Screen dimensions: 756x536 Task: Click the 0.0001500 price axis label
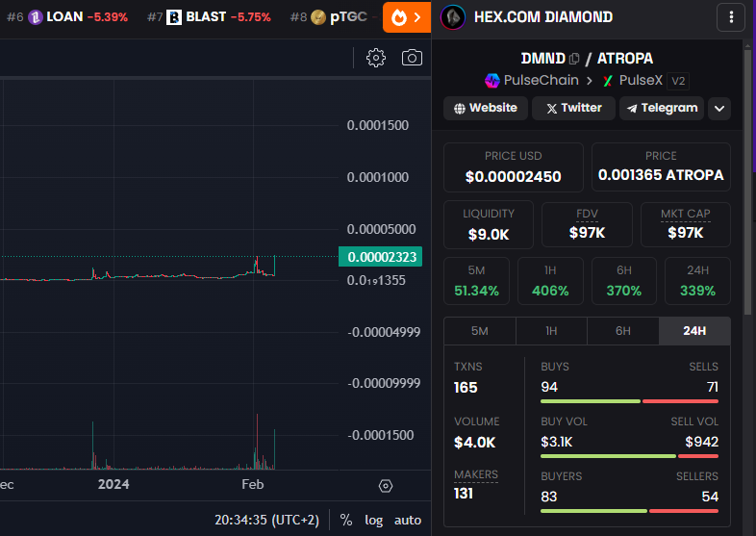[377, 125]
